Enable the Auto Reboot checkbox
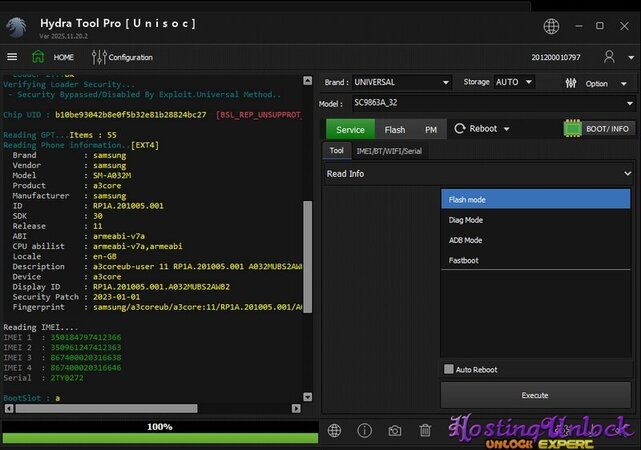Viewport: 641px width, 450px height. (449, 369)
